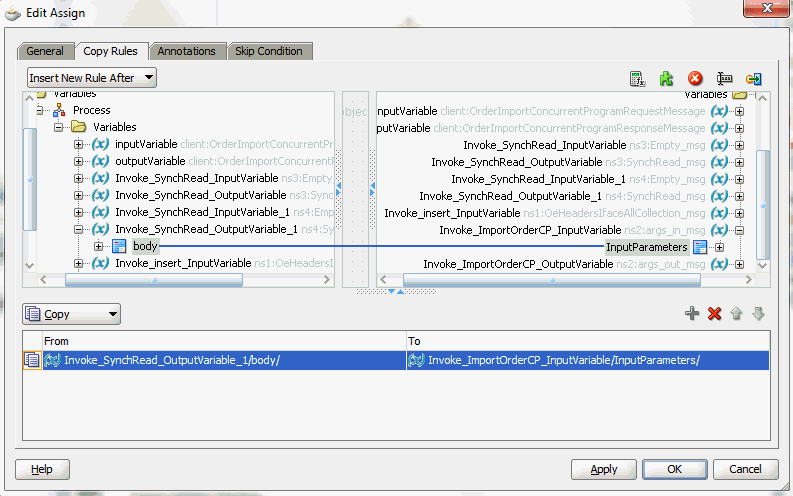Collapse Invoke_SynchRead_OutputVariable_1 in left tree
Image resolution: width=793 pixels, height=496 pixels.
79,229
